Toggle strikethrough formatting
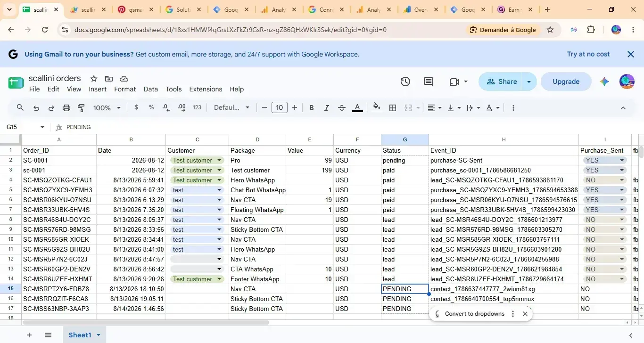This screenshot has height=343, width=644. coord(342,108)
